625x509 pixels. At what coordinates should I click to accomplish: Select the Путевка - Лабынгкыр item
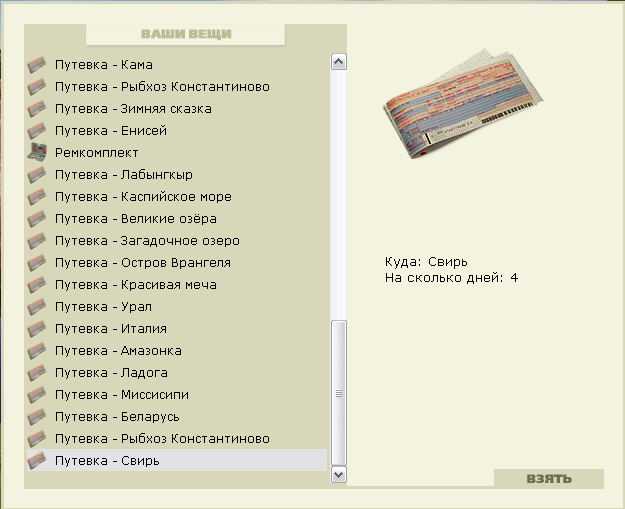tap(177, 175)
